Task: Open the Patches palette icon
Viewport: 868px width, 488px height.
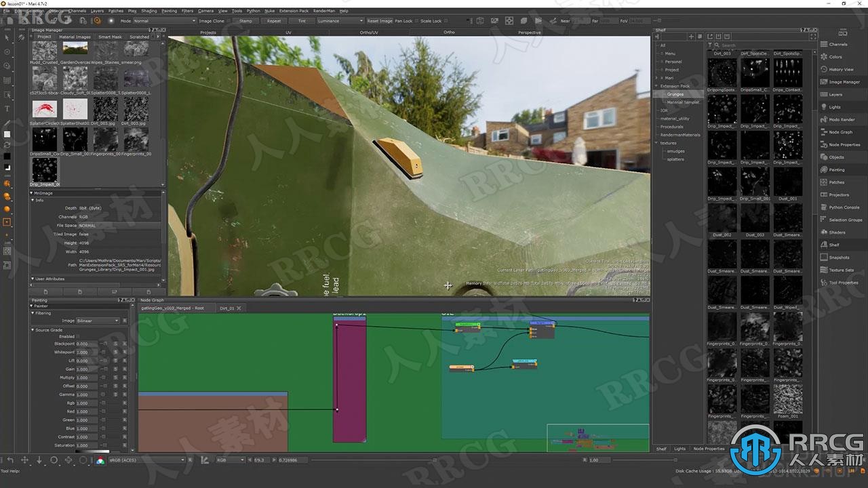Action: tap(824, 182)
